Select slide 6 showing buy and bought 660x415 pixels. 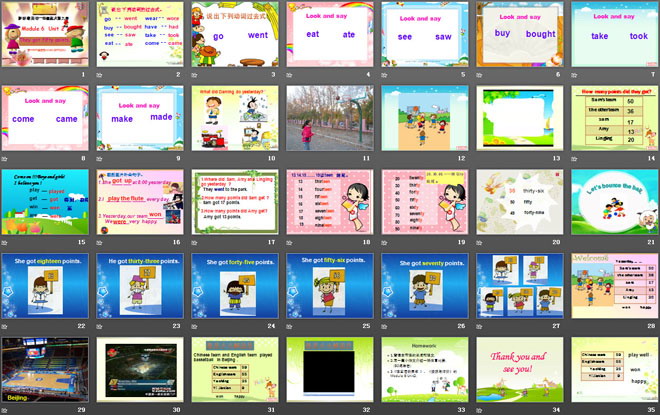point(520,34)
